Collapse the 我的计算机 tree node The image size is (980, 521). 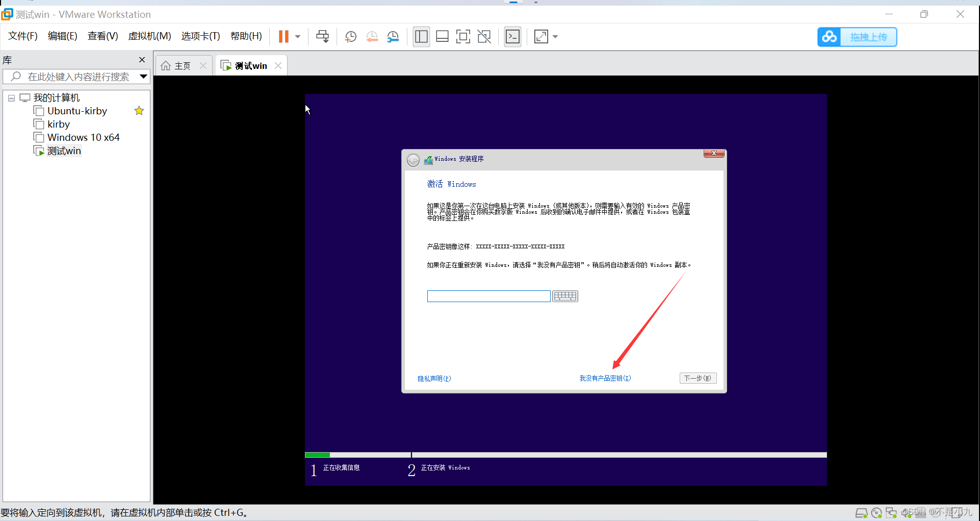11,98
